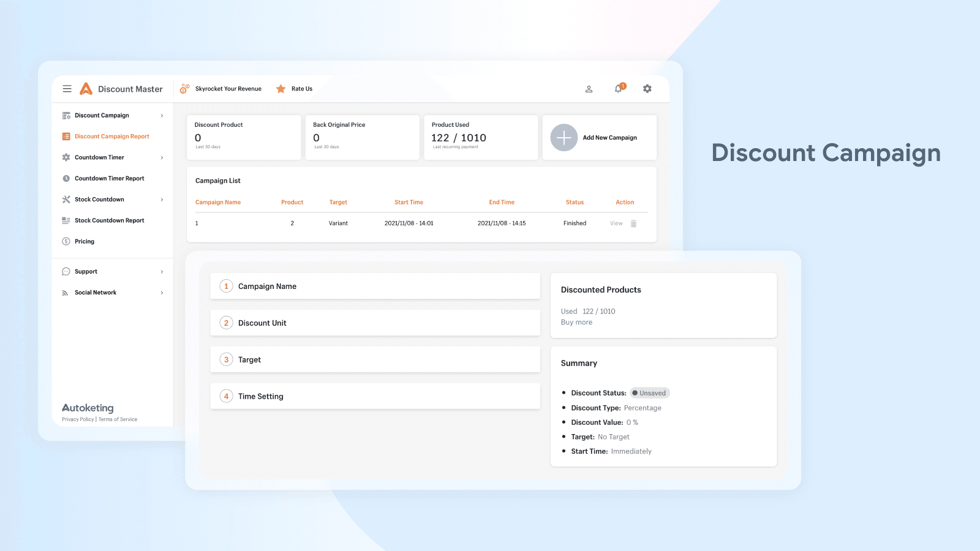Open the user account icon
This screenshot has height=551, width=980.
(x=589, y=89)
